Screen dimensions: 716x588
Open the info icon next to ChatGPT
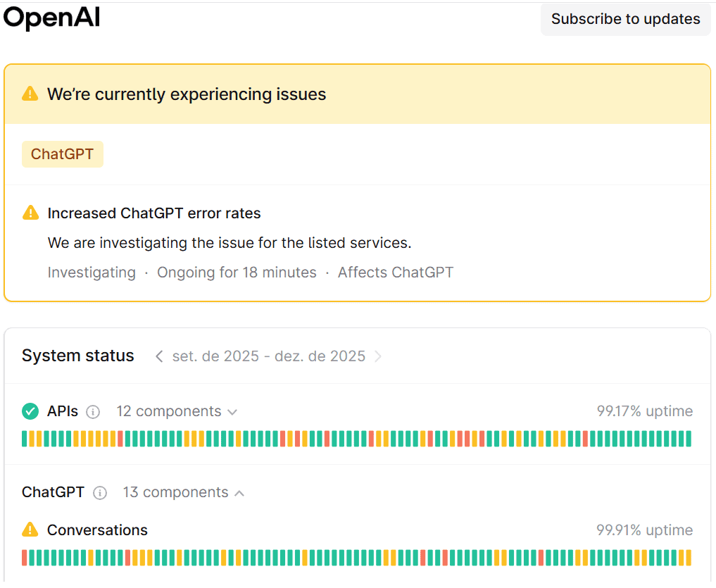click(100, 493)
